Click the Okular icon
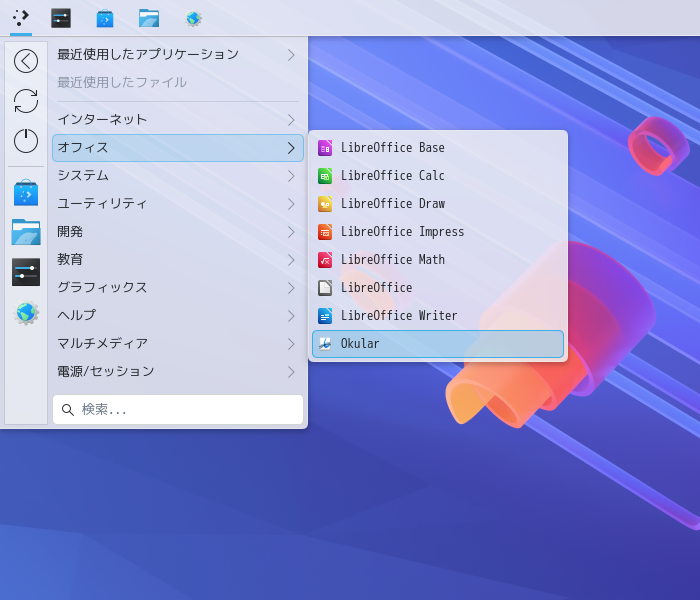The image size is (700, 600). [x=325, y=344]
